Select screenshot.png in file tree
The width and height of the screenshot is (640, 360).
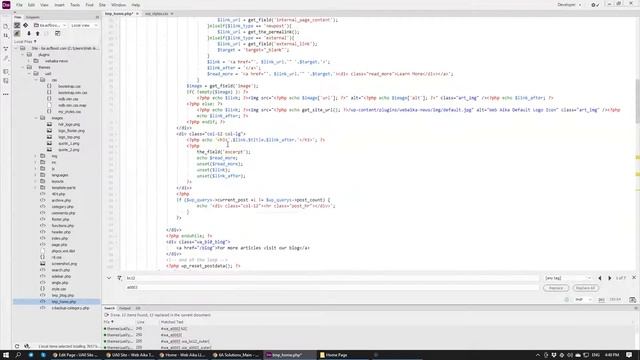[x=64, y=264]
